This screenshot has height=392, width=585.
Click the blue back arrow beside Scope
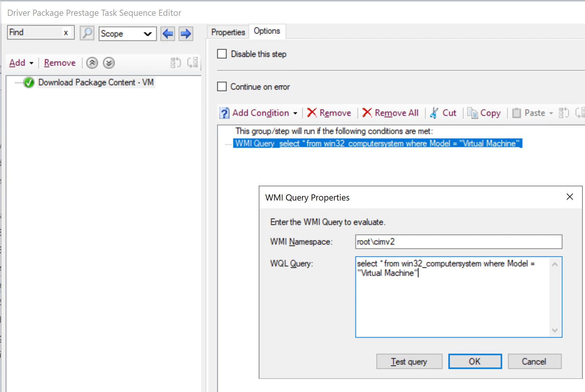(x=167, y=34)
